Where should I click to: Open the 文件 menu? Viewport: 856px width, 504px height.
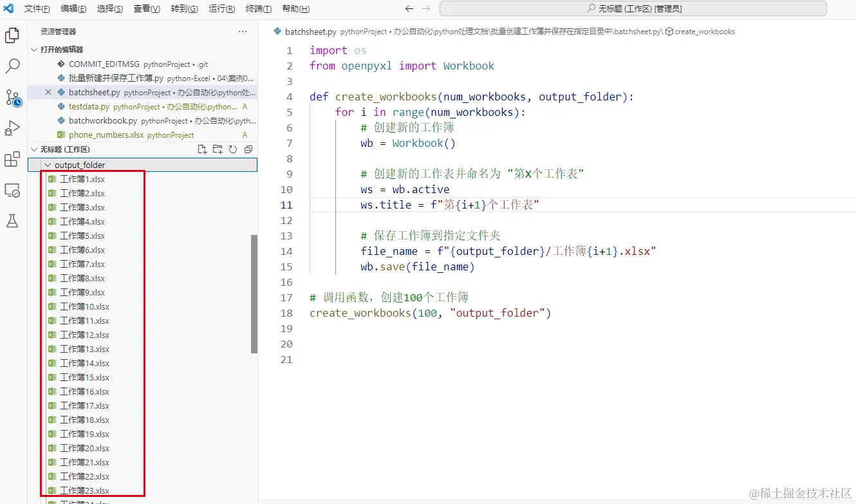pyautogui.click(x=37, y=8)
